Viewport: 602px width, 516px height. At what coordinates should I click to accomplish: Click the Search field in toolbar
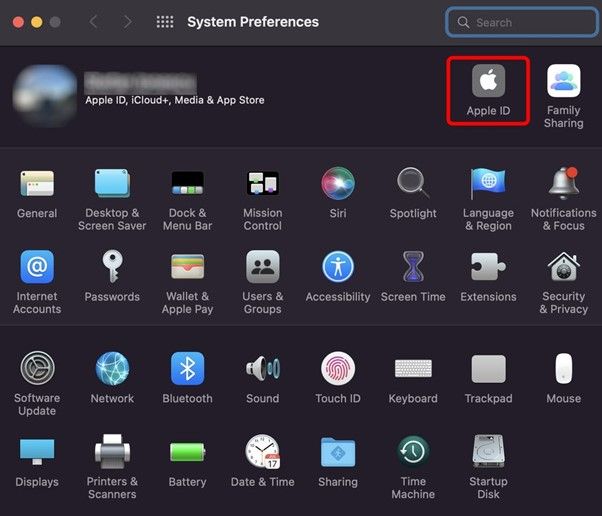pyautogui.click(x=522, y=22)
